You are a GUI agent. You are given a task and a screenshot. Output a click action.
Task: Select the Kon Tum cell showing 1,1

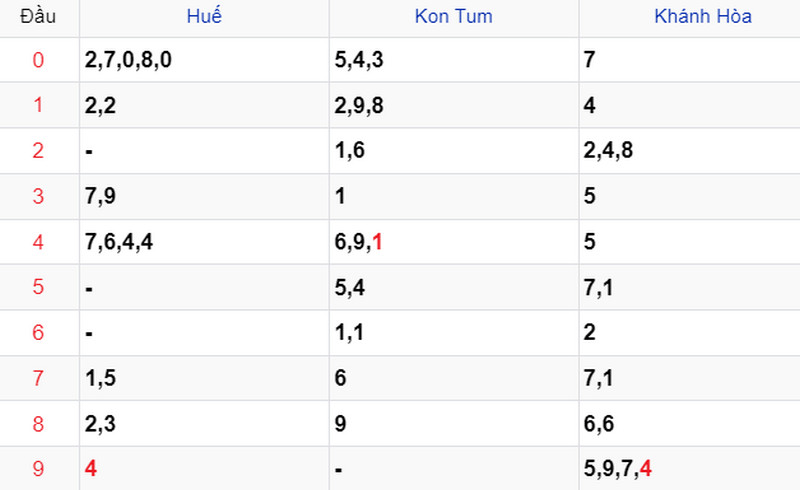[x=454, y=333]
